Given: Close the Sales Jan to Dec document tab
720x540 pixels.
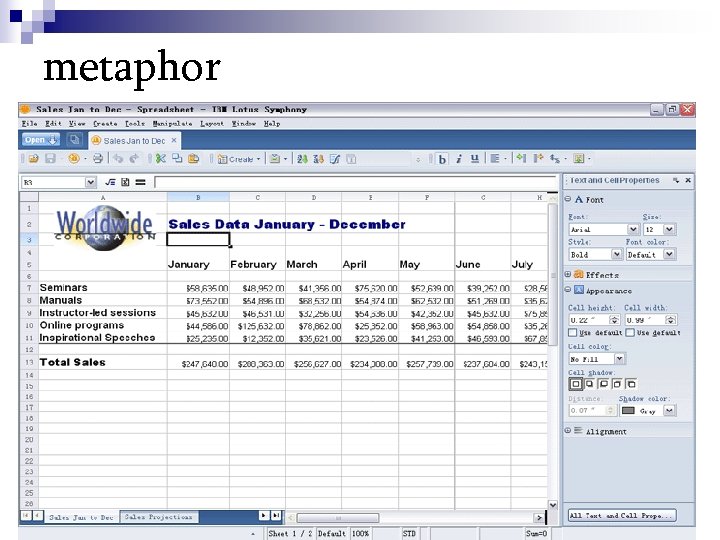Looking at the screenshot, I should (x=174, y=140).
